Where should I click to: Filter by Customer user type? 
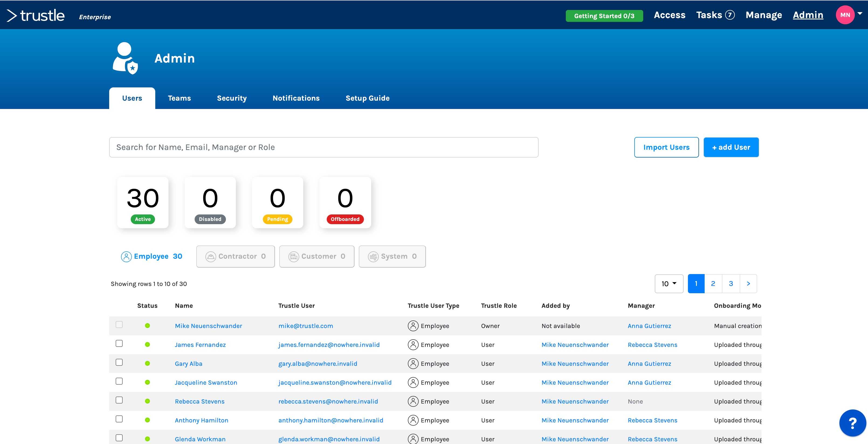[x=317, y=257]
